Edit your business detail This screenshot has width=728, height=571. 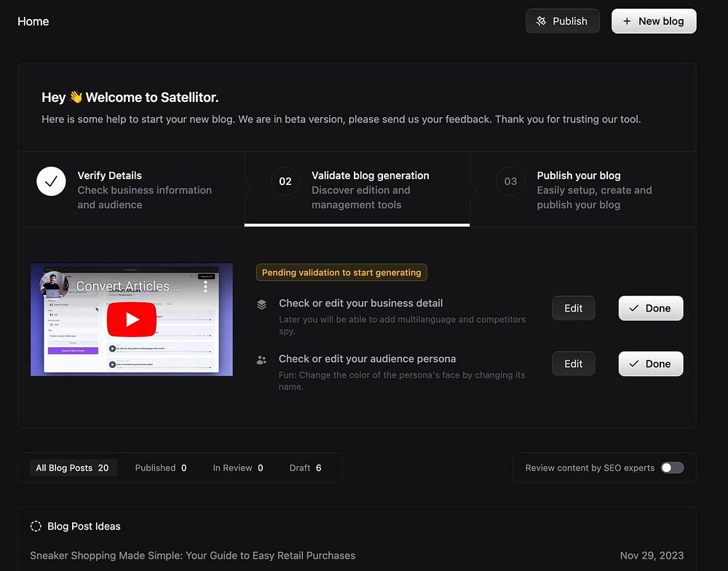574,308
